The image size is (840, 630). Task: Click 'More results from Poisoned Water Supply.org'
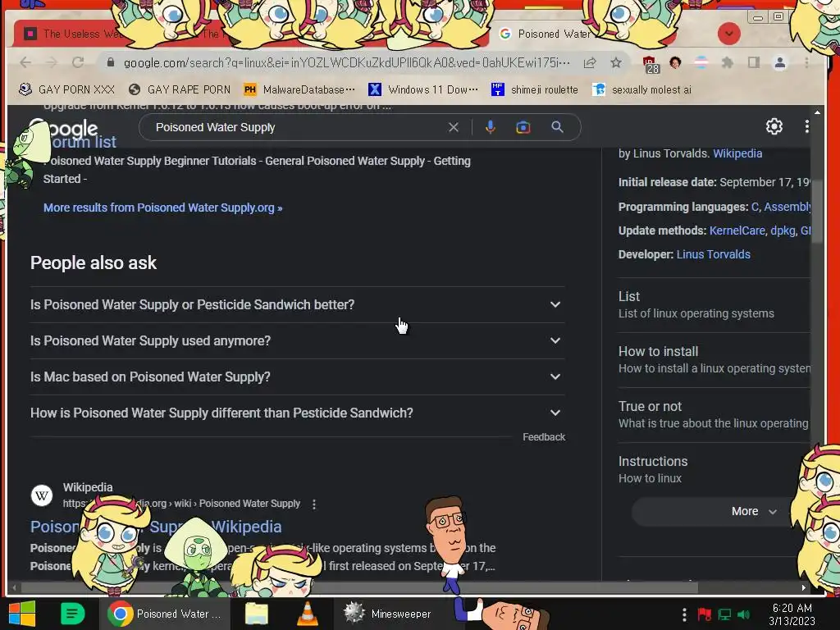point(163,208)
